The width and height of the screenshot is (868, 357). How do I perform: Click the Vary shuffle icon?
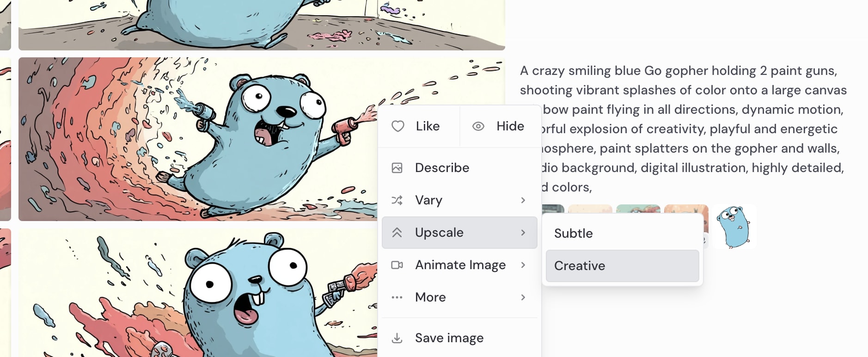(397, 200)
